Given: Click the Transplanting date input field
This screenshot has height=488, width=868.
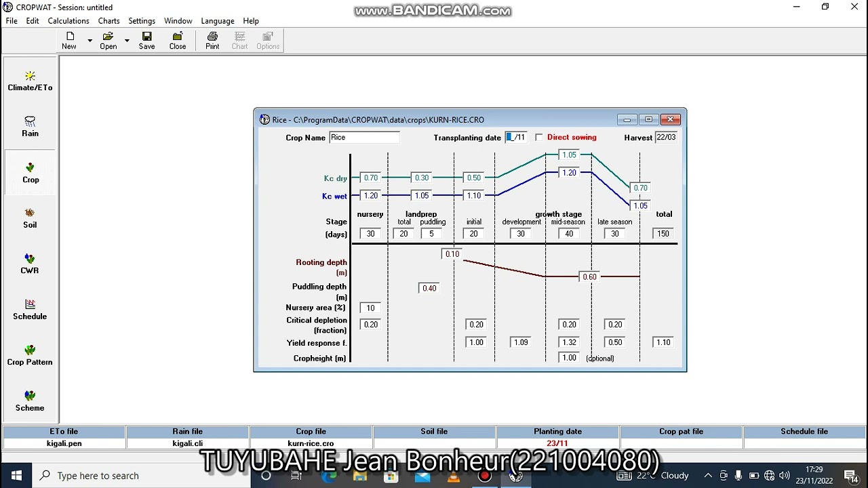Looking at the screenshot, I should pos(516,138).
